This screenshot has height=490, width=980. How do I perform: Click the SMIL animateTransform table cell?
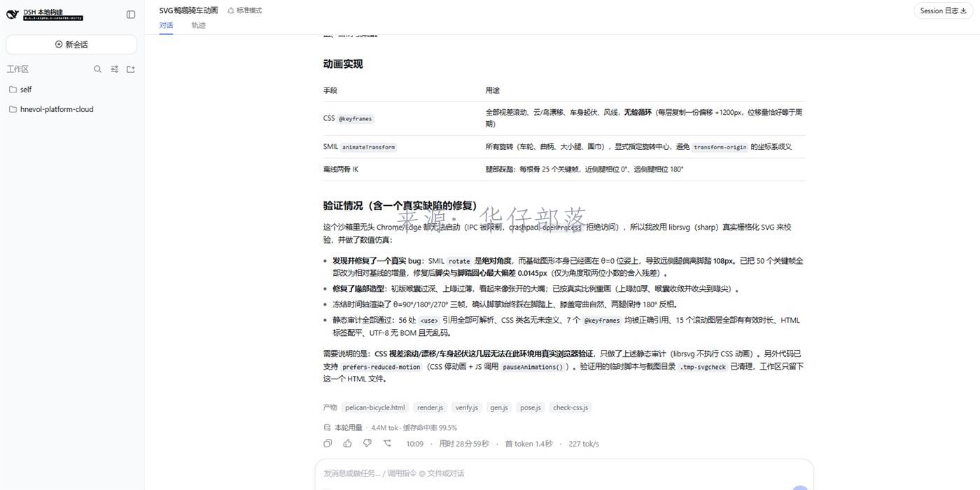360,147
